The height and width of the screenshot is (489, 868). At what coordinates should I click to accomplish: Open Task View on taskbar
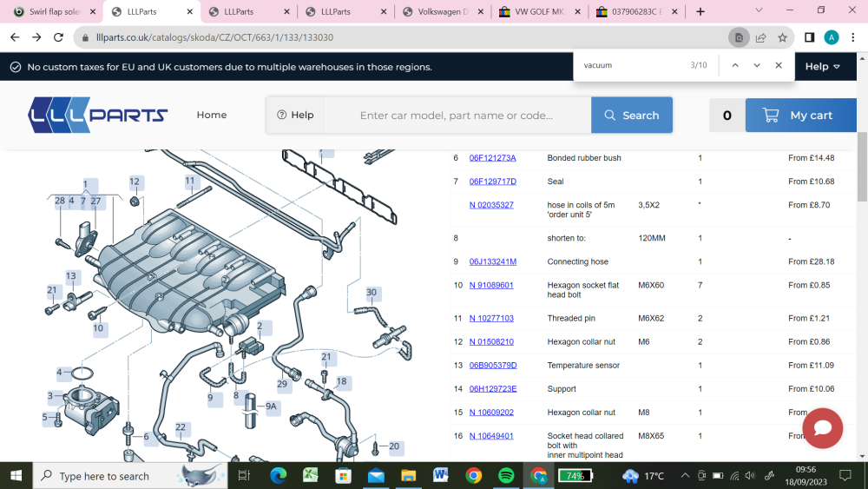click(x=244, y=476)
